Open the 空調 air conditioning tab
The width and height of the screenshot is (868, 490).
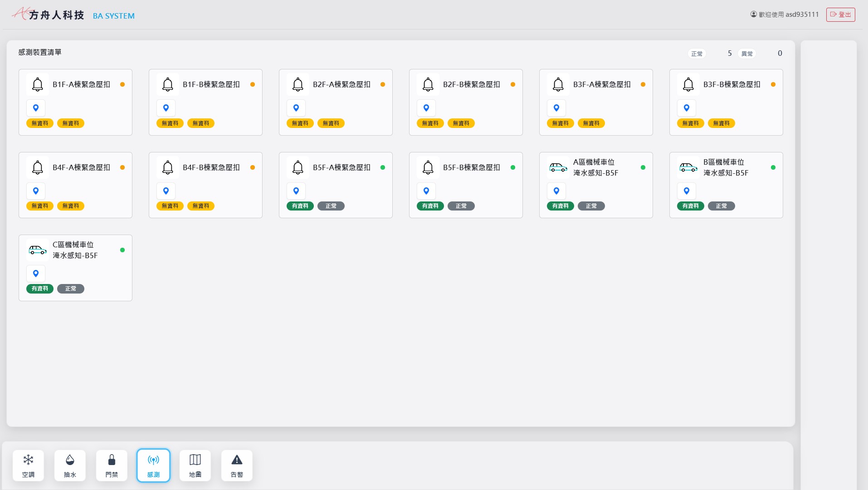point(28,465)
